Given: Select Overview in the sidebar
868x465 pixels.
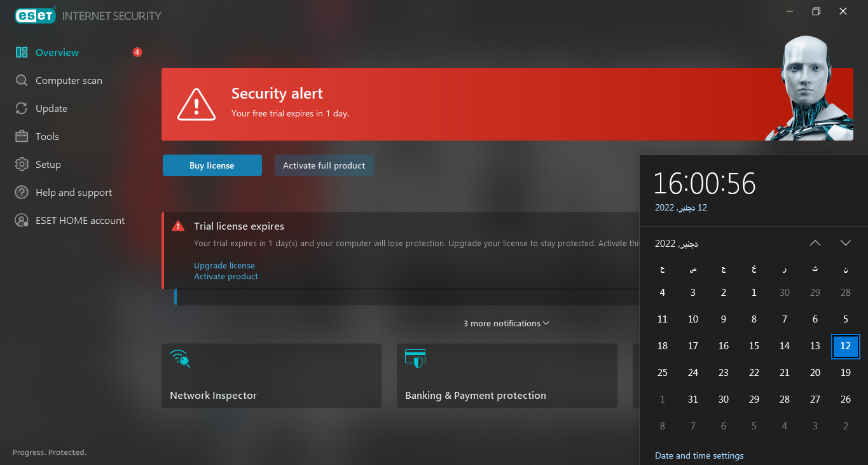Looking at the screenshot, I should tap(57, 53).
